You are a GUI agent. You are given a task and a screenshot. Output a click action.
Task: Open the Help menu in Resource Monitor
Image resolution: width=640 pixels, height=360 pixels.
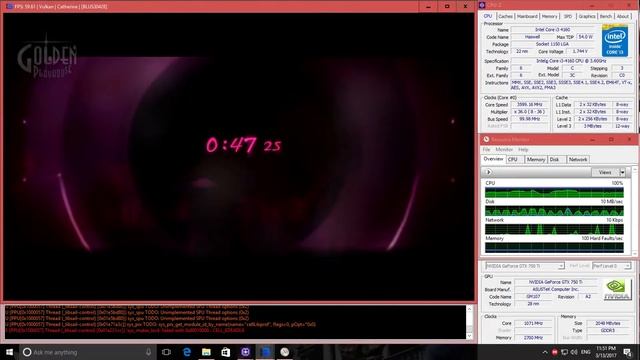523,150
